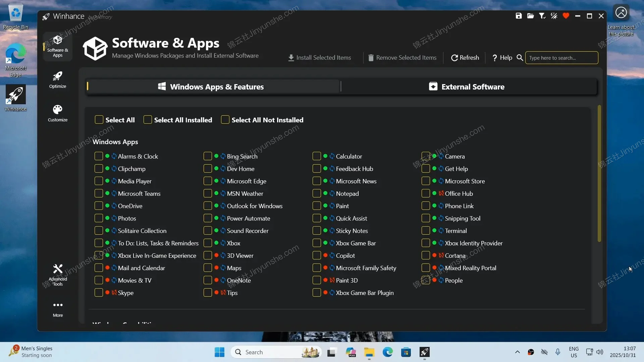The height and width of the screenshot is (362, 644).
Task: Click the search text field
Action: 561,58
